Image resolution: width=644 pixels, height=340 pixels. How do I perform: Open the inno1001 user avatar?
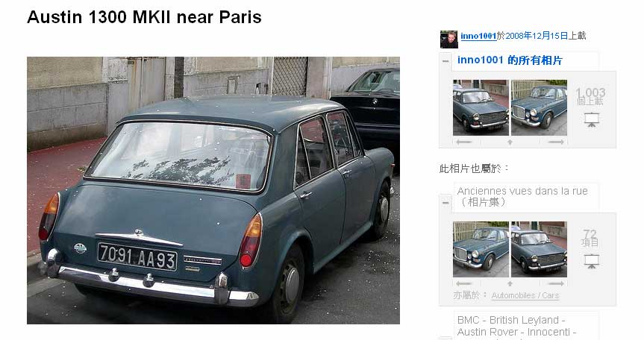pos(448,40)
